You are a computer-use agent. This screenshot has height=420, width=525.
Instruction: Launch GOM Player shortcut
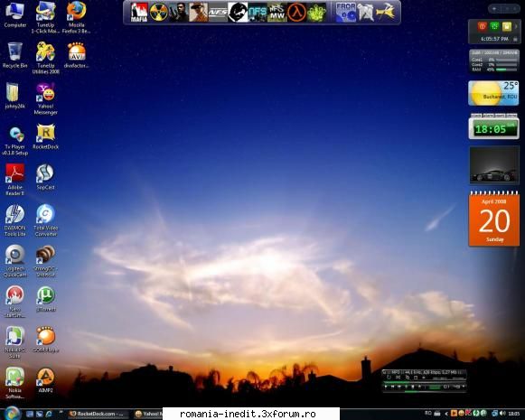pos(45,340)
